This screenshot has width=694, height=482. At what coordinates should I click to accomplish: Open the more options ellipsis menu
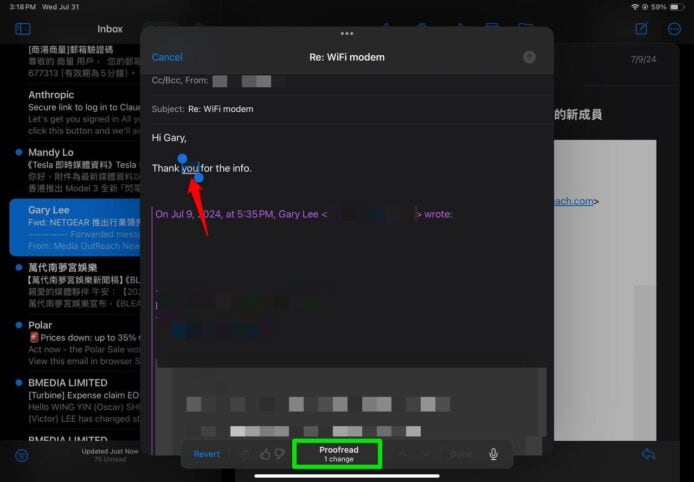click(673, 29)
